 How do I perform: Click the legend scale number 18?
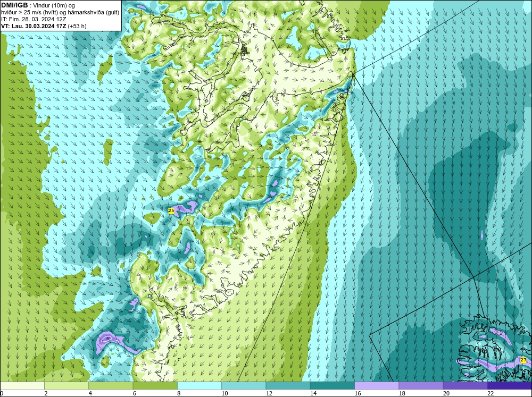pyautogui.click(x=402, y=393)
